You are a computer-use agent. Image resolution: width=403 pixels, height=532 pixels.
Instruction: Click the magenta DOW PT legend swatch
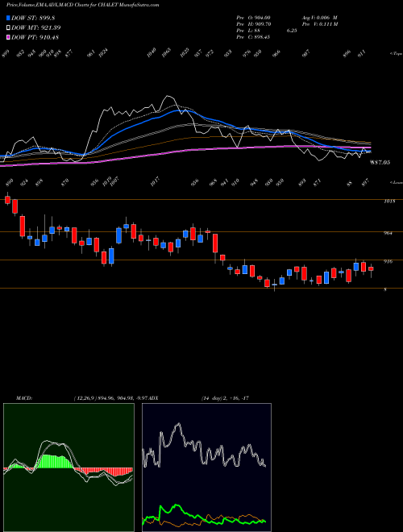click(x=8, y=37)
